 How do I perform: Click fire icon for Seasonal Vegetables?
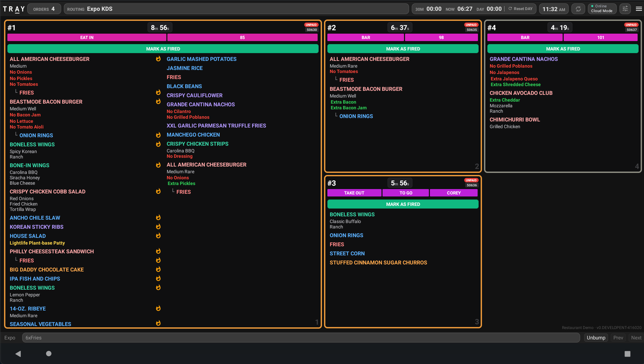click(158, 323)
